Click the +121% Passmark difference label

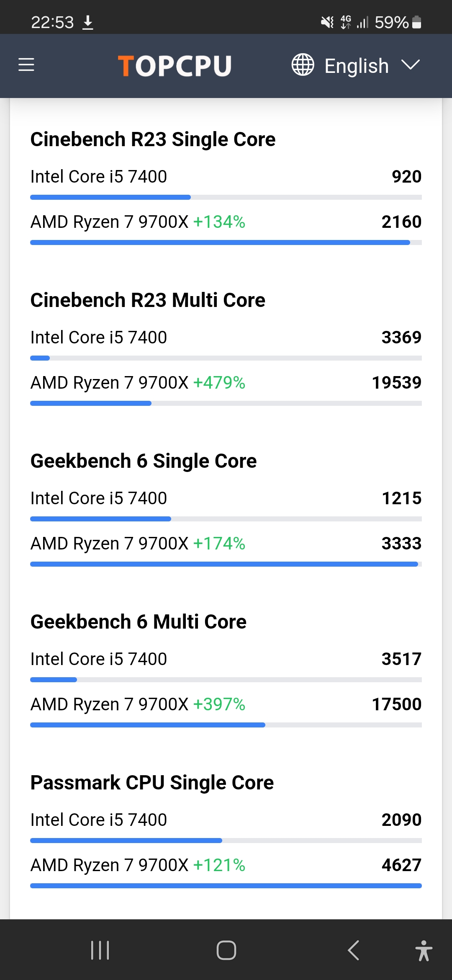pos(219,865)
